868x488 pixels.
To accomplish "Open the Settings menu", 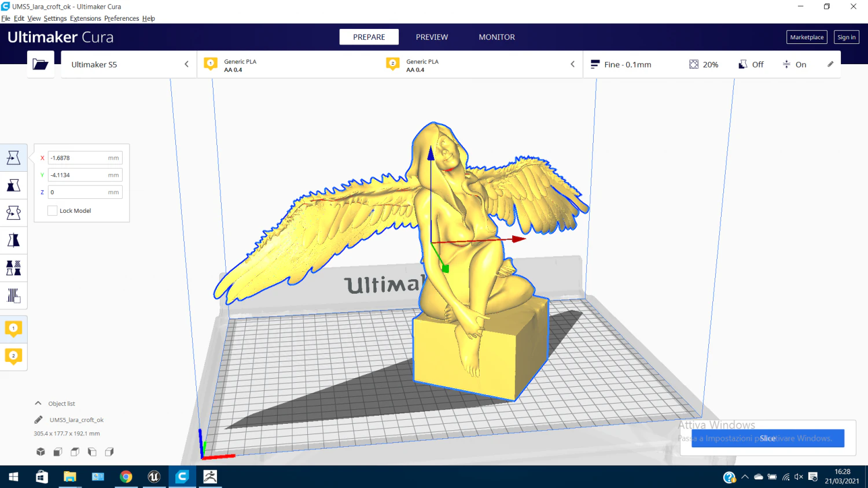I will pyautogui.click(x=55, y=19).
